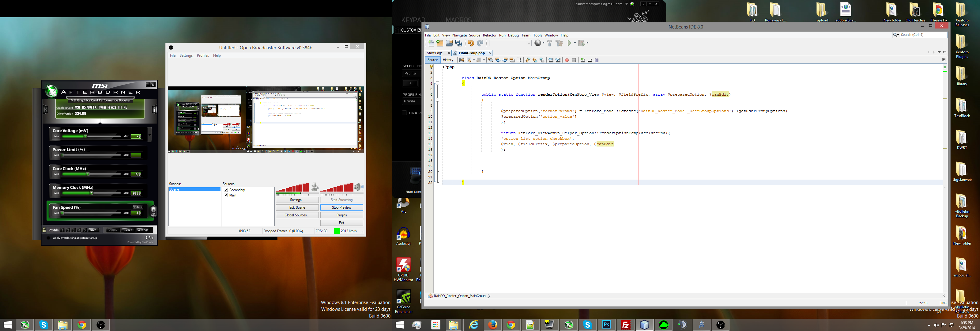
Task: Toggle Secondary source checkbox in OBS
Action: coord(226,190)
